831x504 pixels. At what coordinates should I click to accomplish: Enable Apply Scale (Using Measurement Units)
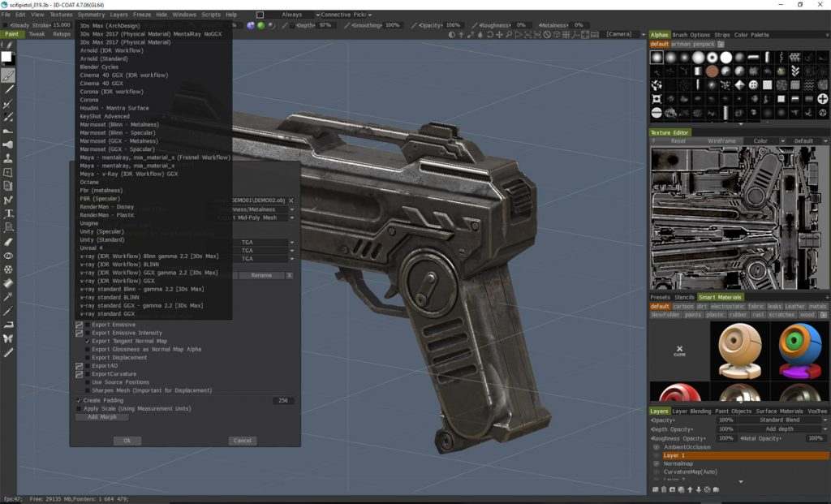tap(79, 409)
